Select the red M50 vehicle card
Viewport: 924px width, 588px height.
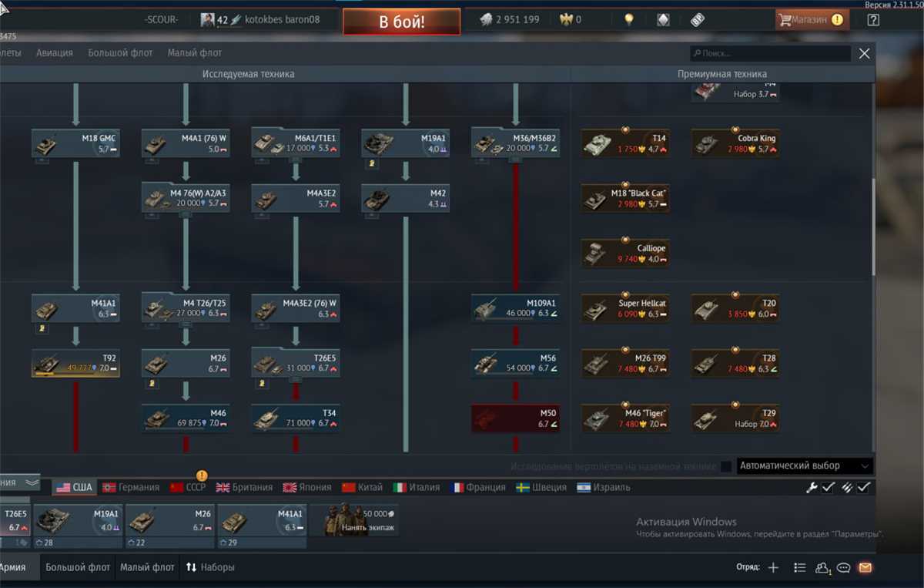516,418
